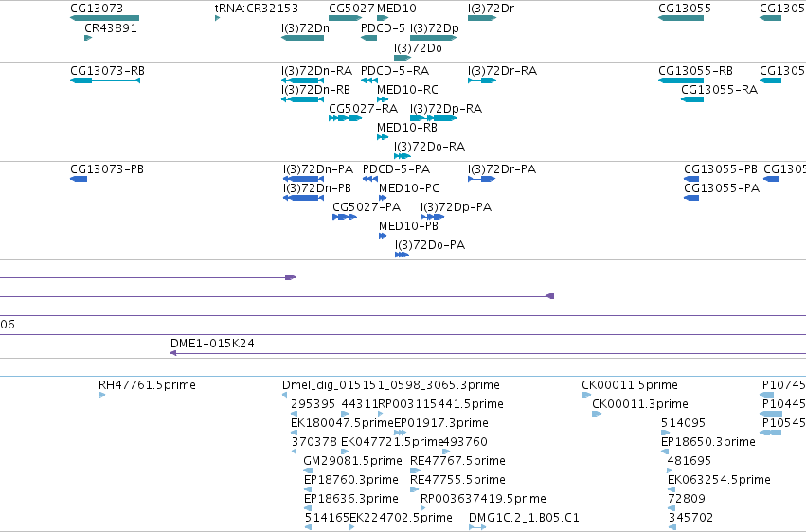Image resolution: width=806 pixels, height=532 pixels.
Task: Click the l(3)72Do-PA protein label
Action: [430, 245]
